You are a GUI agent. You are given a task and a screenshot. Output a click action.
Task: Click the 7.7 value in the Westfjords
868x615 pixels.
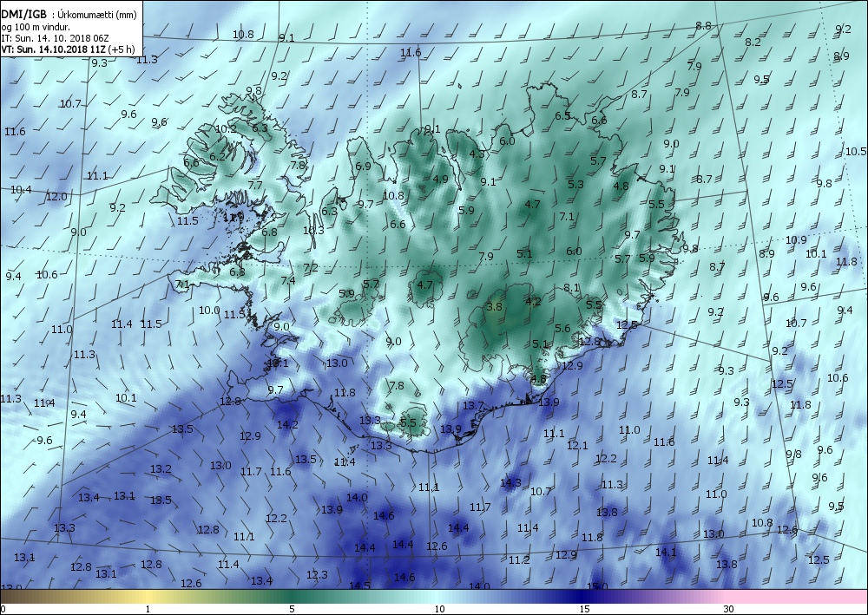[x=255, y=185]
